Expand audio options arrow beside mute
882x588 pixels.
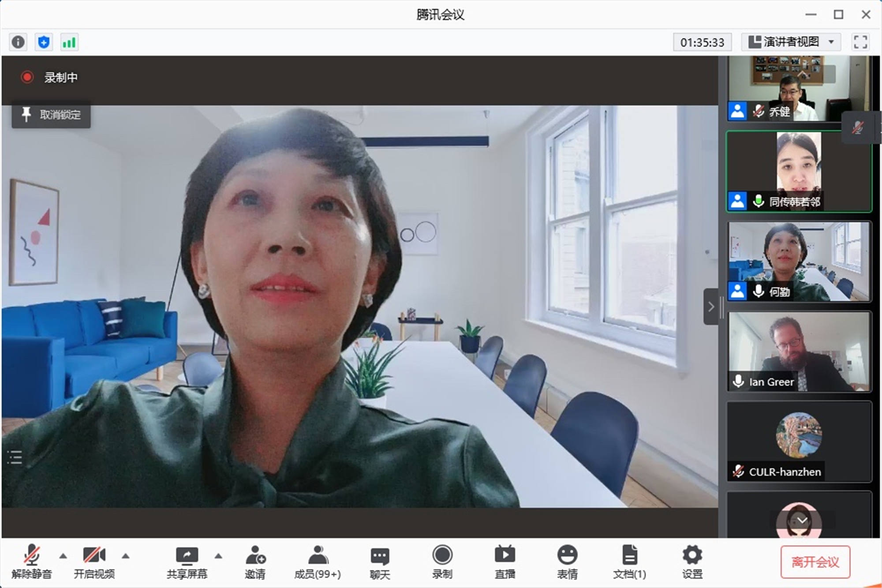(63, 556)
